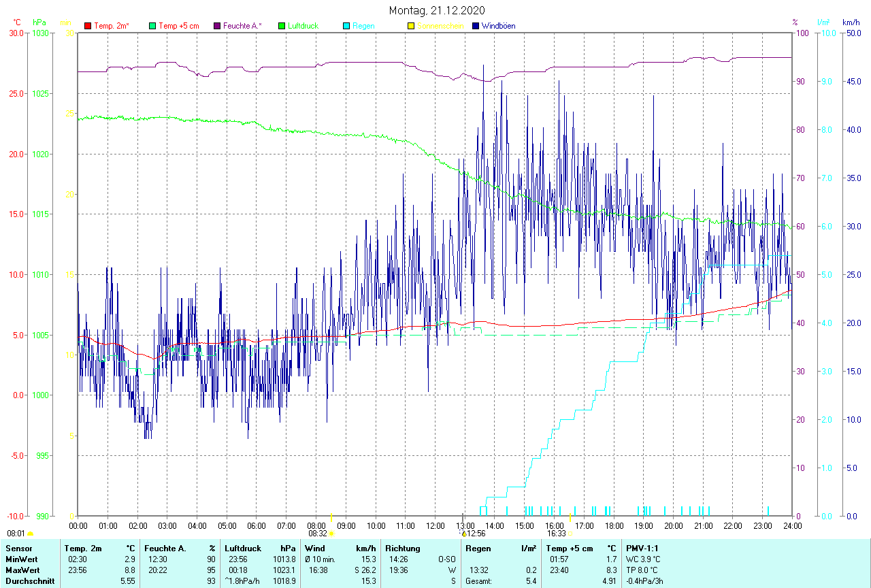The height and width of the screenshot is (588, 871).
Task: Click the solar noon icon beside 12:56
Action: tap(463, 534)
